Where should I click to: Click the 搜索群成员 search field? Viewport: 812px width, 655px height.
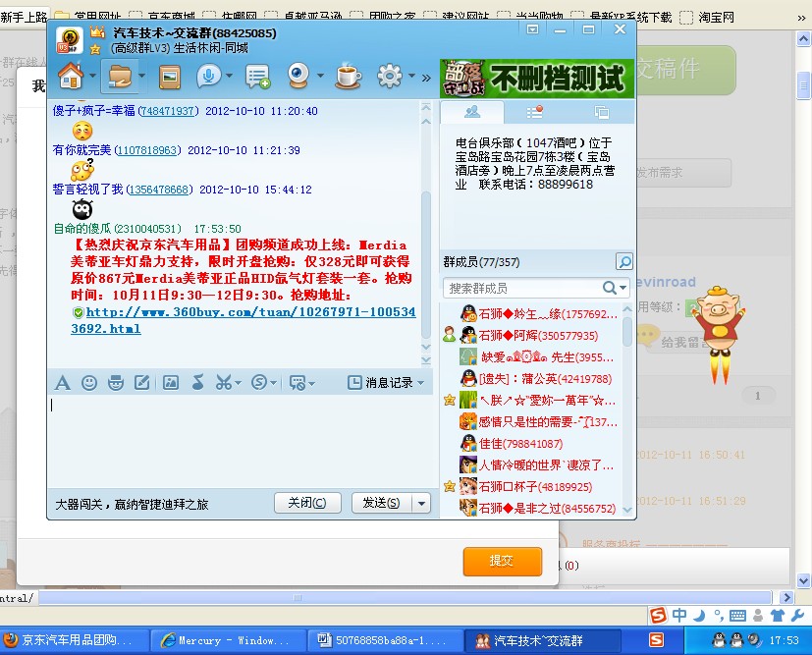[520, 288]
